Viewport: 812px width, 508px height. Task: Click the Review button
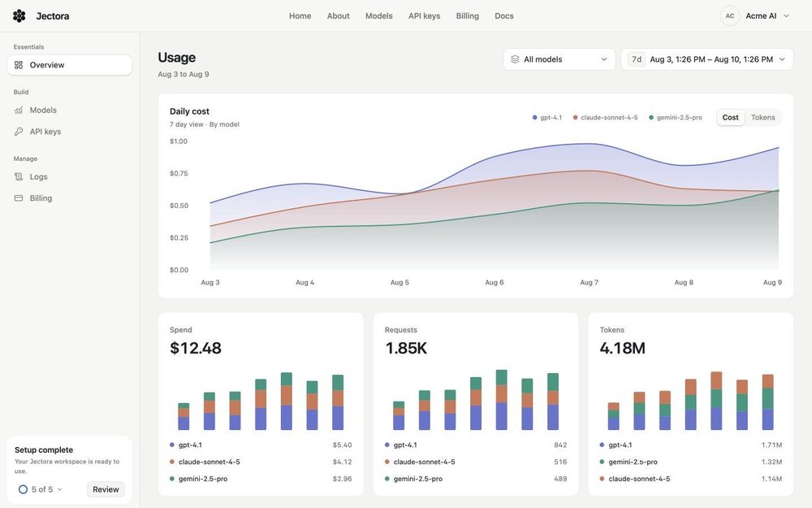(106, 489)
